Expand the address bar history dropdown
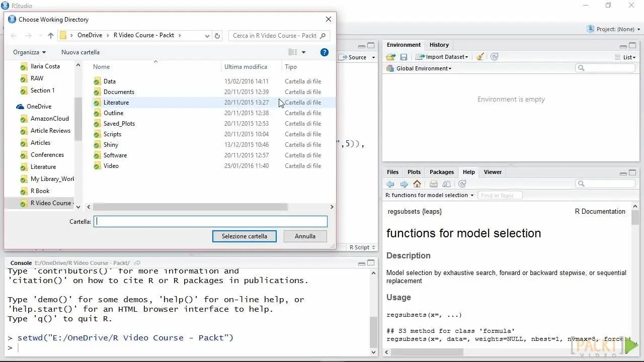This screenshot has height=362, width=644. (x=207, y=36)
